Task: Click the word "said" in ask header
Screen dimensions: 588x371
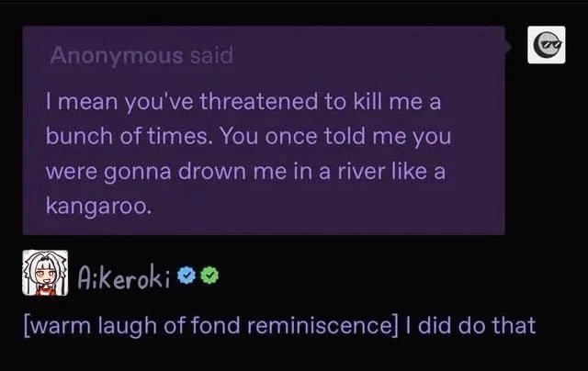Action: point(211,55)
